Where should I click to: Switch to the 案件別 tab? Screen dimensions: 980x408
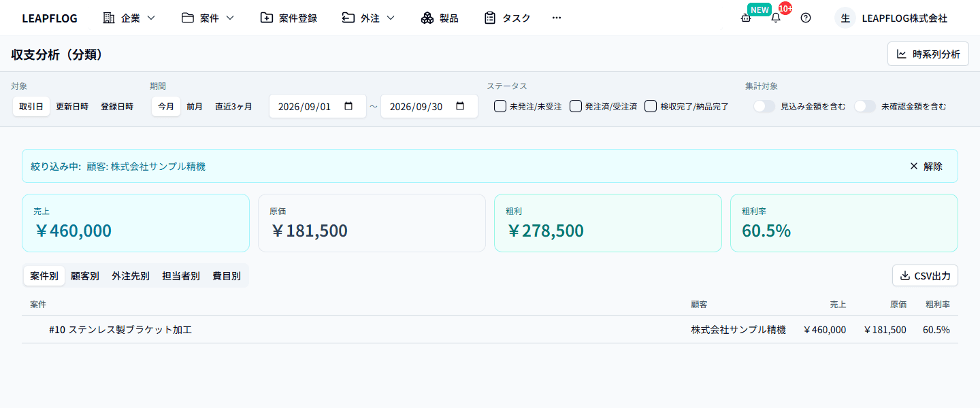[x=44, y=275]
